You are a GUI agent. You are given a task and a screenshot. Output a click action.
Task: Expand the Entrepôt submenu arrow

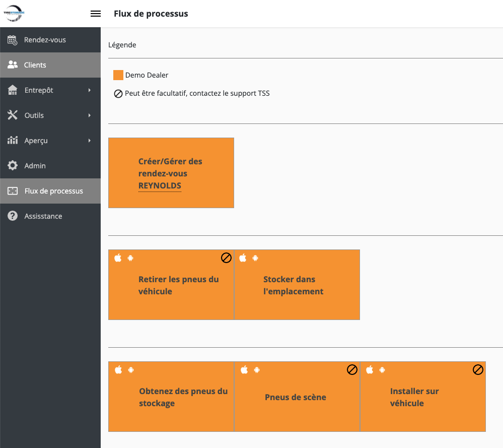[90, 90]
